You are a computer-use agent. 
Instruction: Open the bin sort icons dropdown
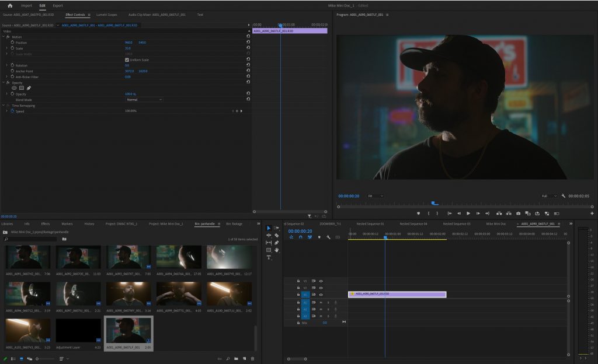63,359
